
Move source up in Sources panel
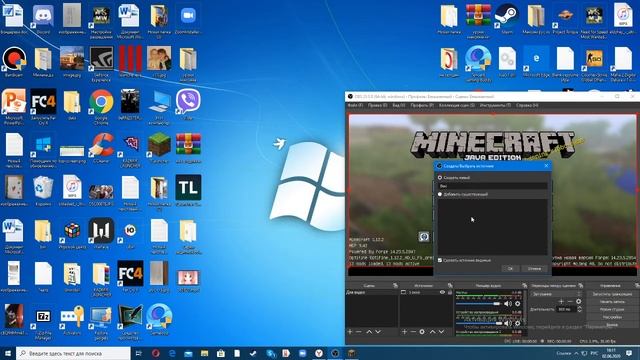coord(432,332)
